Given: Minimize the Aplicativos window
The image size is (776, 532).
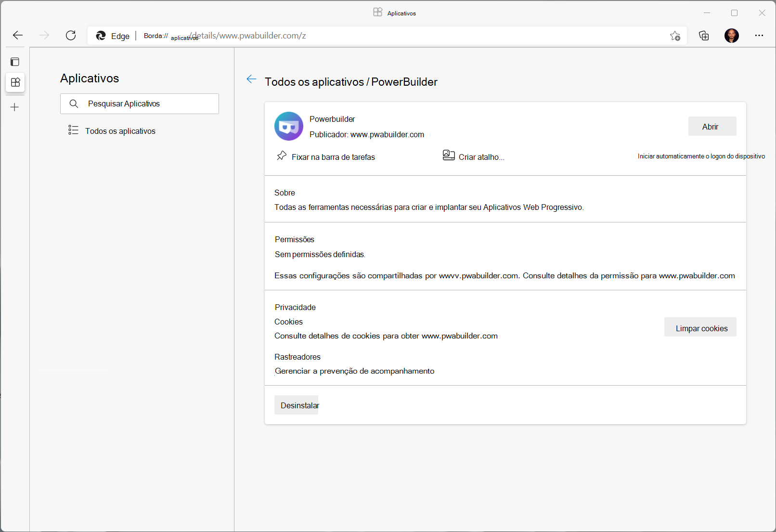Looking at the screenshot, I should 707,13.
